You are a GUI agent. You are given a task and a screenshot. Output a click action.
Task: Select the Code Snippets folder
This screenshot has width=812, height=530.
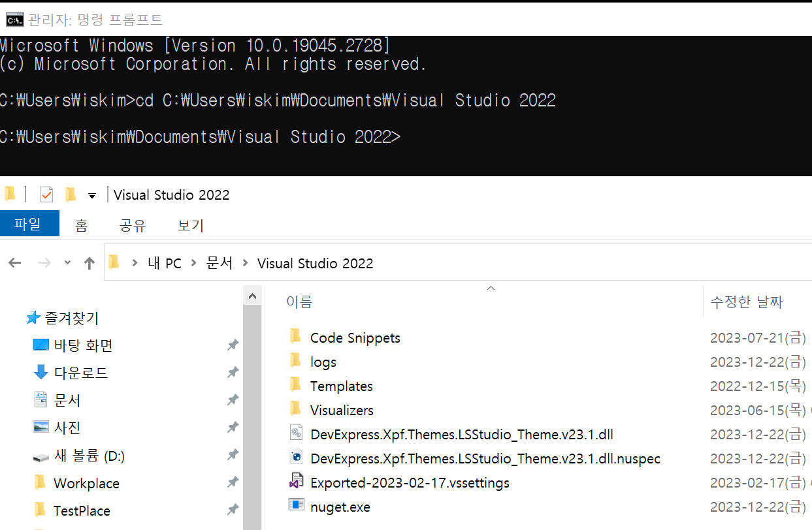[355, 338]
